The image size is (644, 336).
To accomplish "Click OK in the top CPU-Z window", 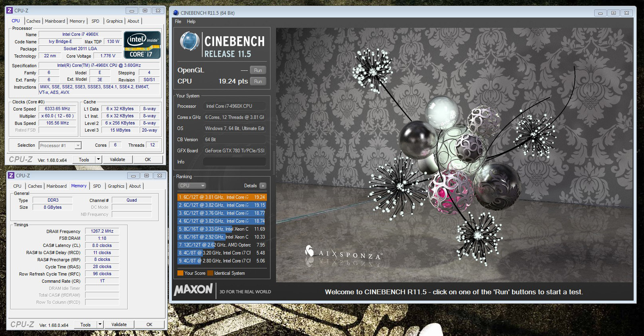I will tap(148, 159).
